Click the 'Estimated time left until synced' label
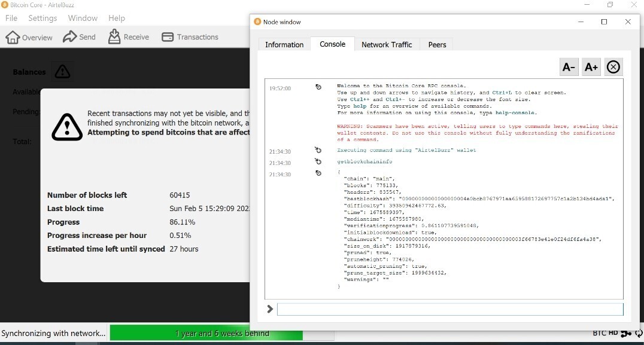This screenshot has width=644, height=345. pos(106,249)
